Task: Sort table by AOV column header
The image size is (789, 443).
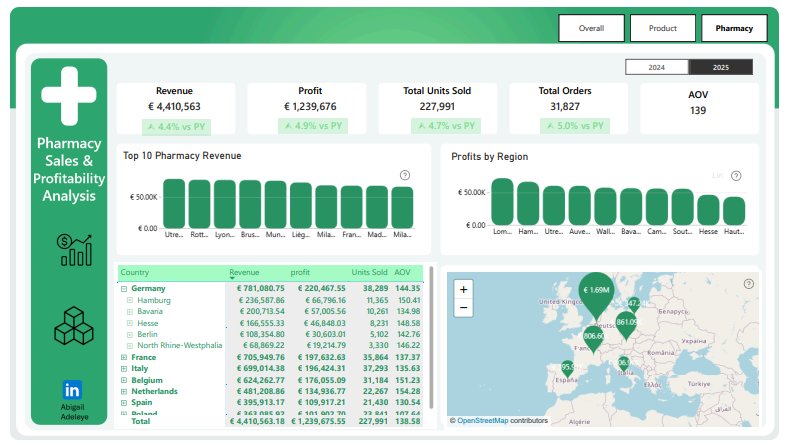Action: coord(402,272)
